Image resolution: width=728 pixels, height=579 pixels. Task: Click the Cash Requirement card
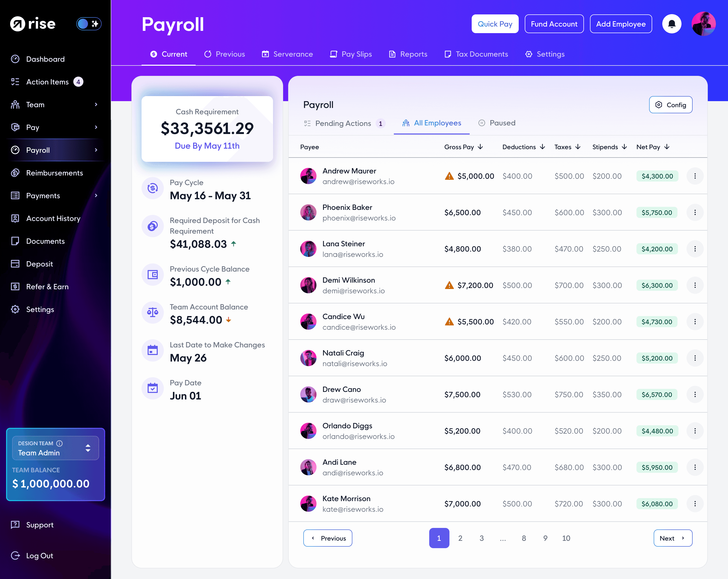coord(207,129)
